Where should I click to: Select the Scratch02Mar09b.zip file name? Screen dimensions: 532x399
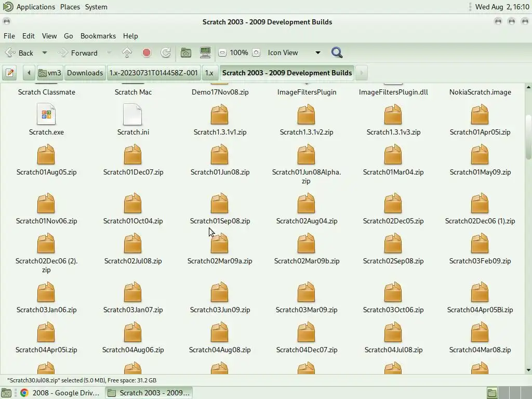tap(307, 261)
